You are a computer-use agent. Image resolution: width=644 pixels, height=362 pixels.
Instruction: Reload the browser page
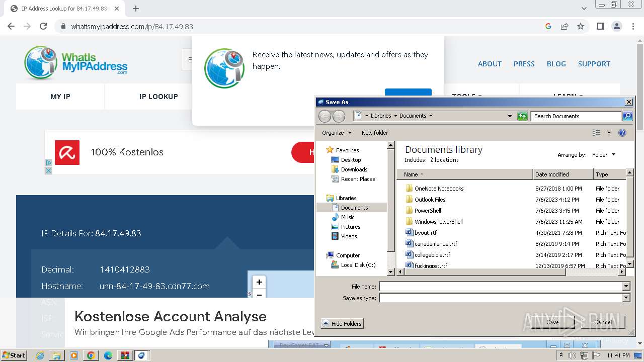[x=43, y=26]
